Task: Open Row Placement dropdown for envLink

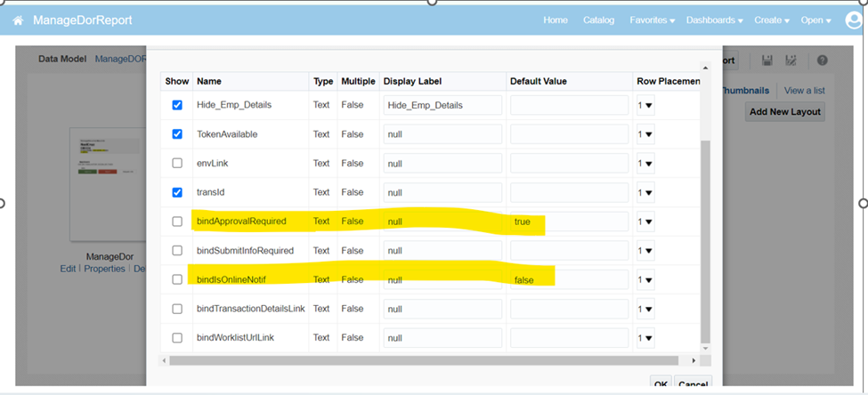Action: point(645,163)
